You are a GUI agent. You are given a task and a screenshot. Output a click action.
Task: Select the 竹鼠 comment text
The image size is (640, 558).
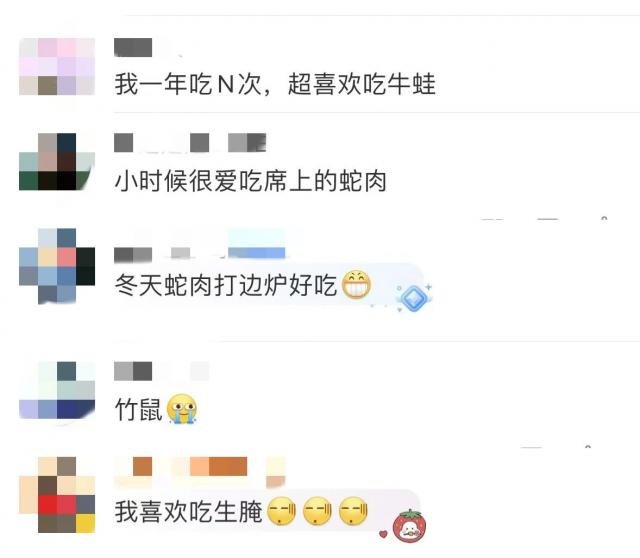pyautogui.click(x=139, y=409)
